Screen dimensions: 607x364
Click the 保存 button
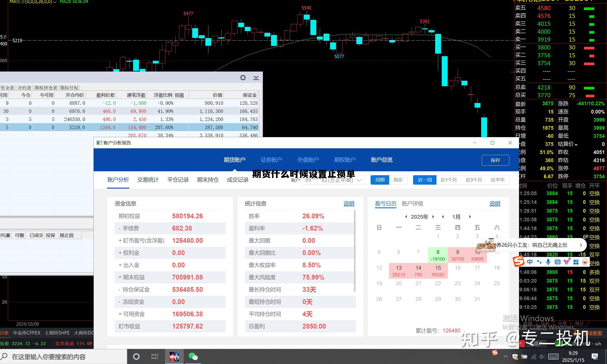click(495, 160)
